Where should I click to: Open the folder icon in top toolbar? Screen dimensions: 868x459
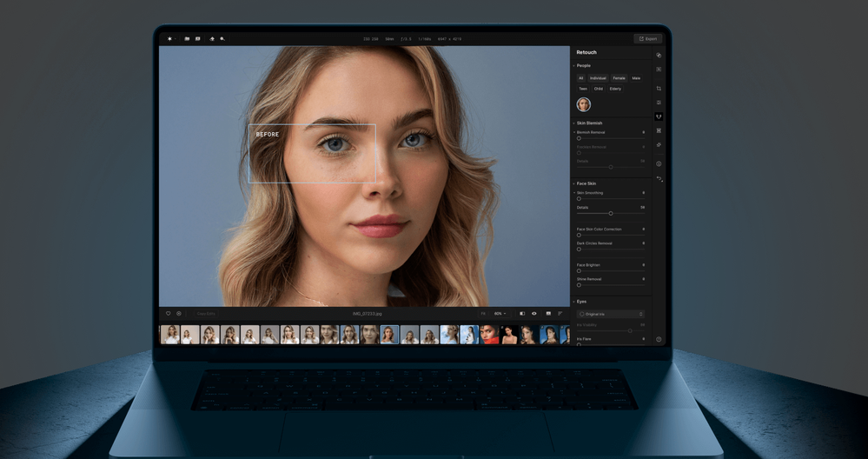(x=187, y=39)
